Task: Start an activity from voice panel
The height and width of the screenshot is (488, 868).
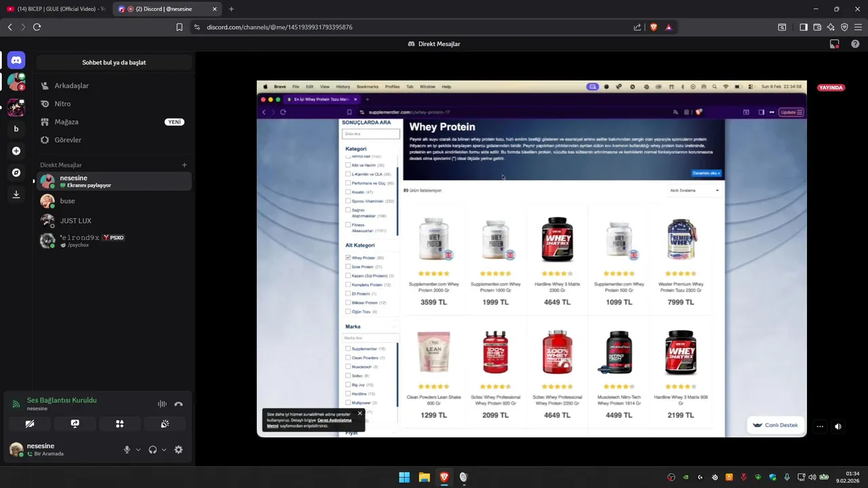Action: coord(120,424)
